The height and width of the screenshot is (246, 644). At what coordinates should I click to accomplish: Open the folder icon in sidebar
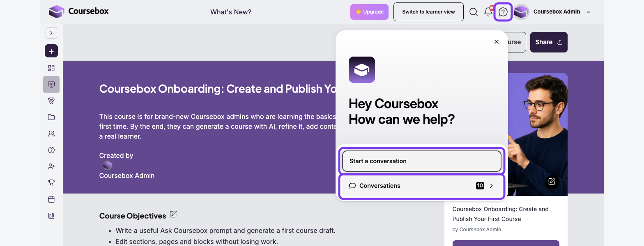pos(51,117)
